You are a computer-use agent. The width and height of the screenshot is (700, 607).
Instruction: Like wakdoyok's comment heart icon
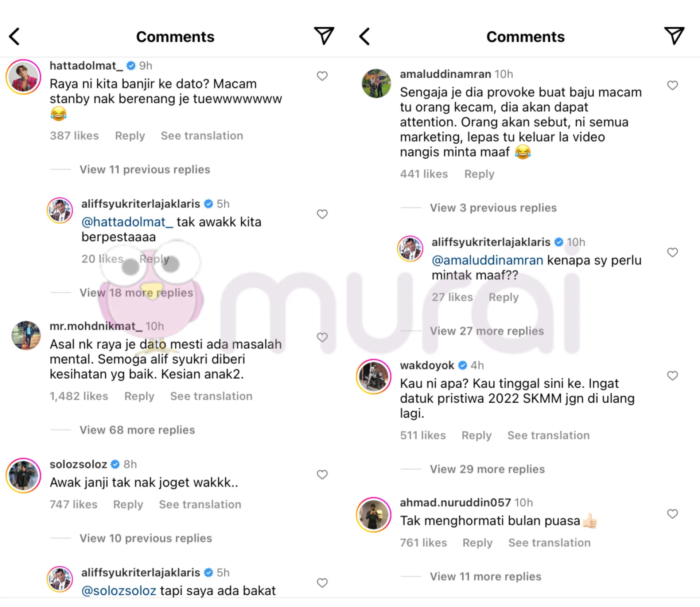672,376
